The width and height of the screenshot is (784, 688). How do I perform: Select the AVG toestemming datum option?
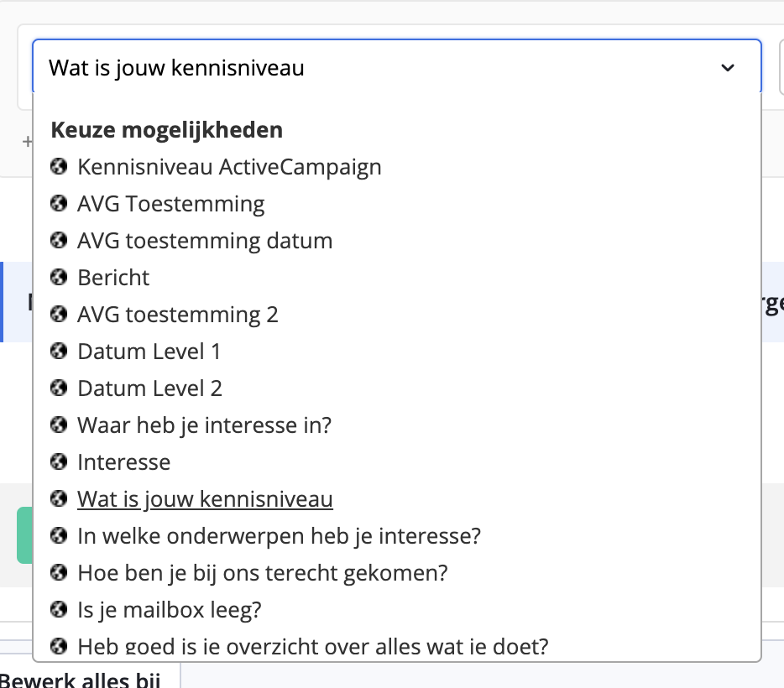[205, 240]
